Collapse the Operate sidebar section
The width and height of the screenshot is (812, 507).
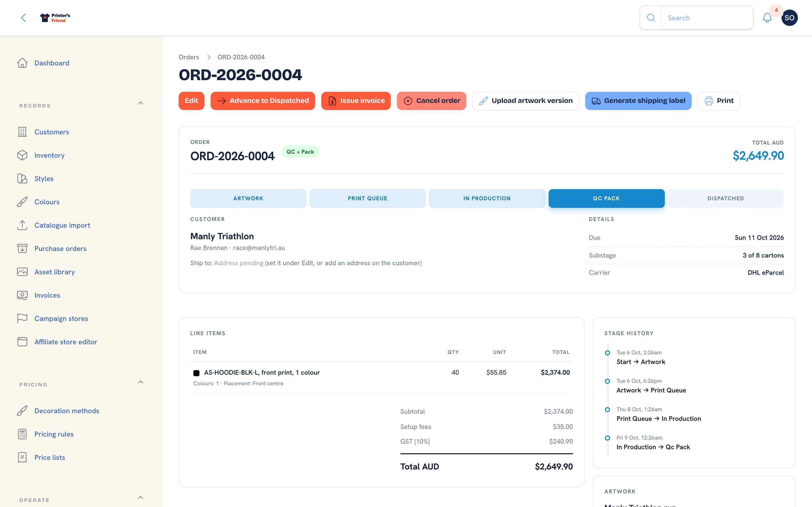(x=141, y=498)
